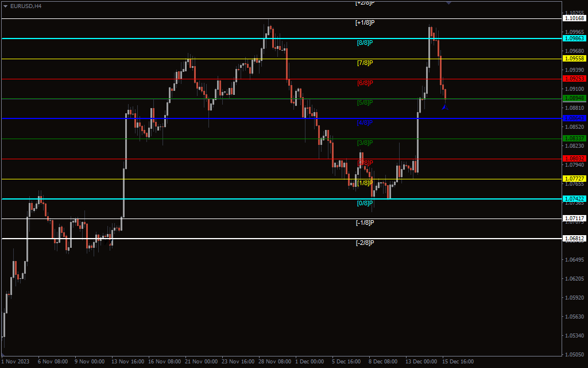Click the [+1/8]P level label
588x368 pixels.
pyautogui.click(x=365, y=23)
